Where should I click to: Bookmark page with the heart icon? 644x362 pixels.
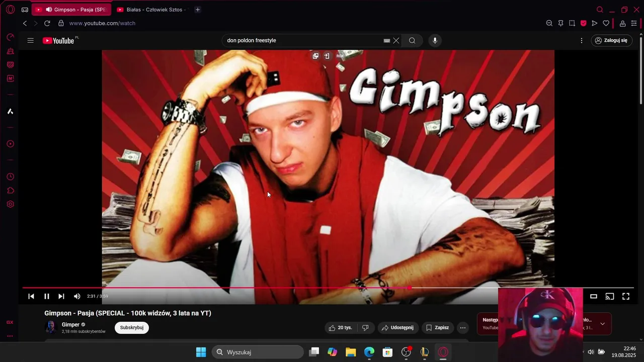pyautogui.click(x=606, y=23)
